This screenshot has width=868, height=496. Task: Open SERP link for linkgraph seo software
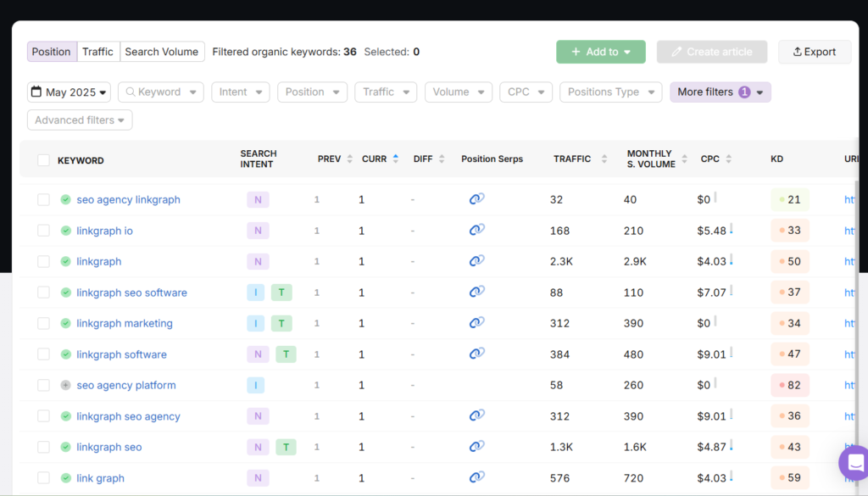pyautogui.click(x=476, y=292)
